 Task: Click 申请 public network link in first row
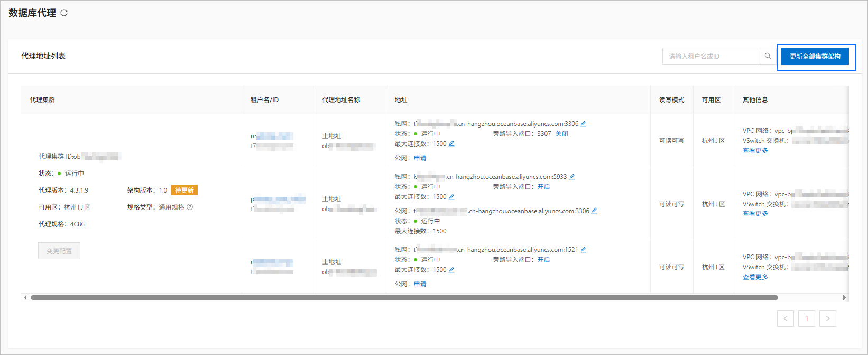click(420, 158)
